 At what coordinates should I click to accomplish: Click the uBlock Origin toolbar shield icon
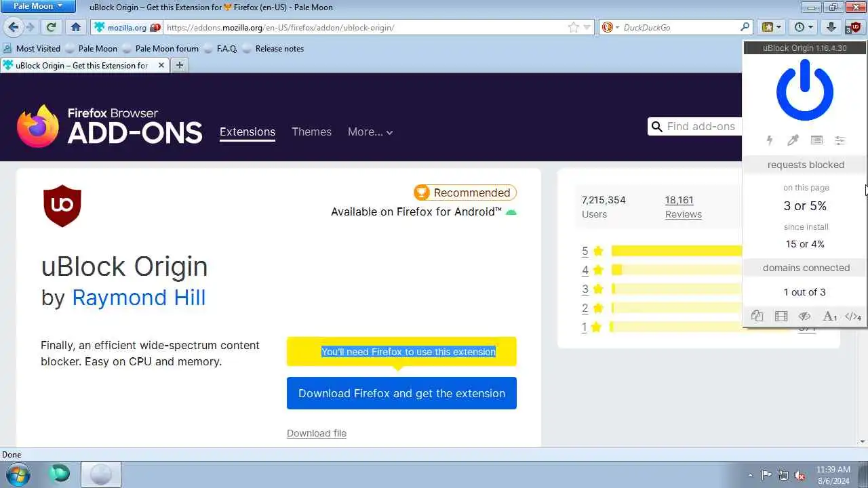(855, 27)
